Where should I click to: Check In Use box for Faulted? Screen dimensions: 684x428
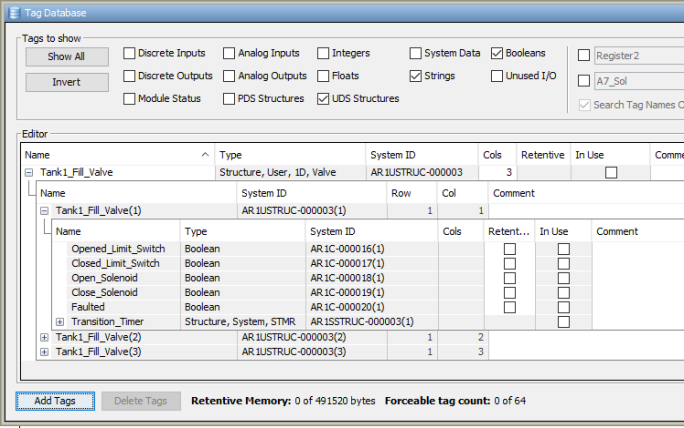[x=563, y=307]
